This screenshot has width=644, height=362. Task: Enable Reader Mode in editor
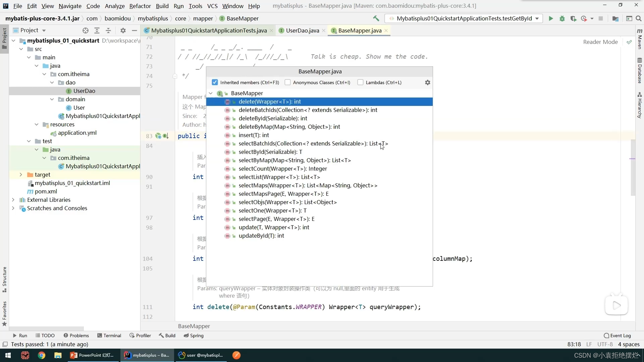coord(600,42)
